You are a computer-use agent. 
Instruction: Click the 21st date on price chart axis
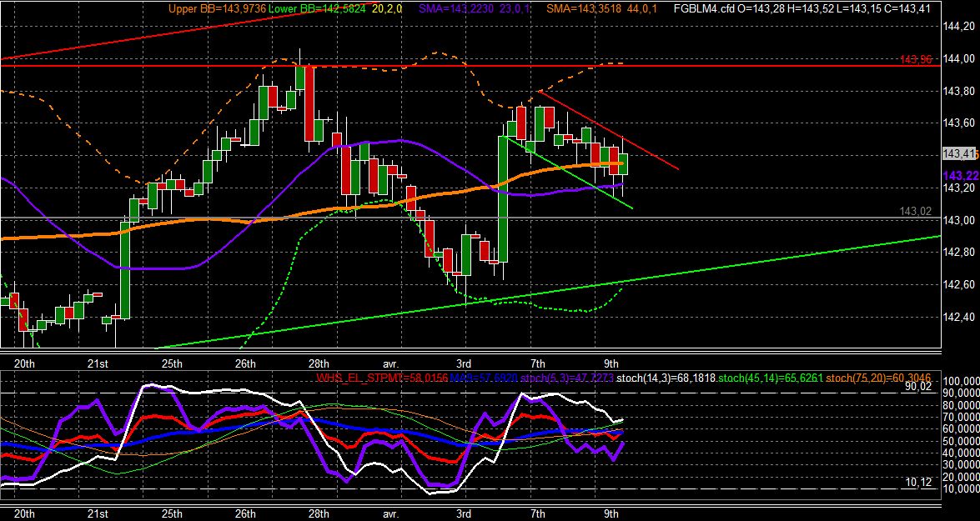click(97, 363)
